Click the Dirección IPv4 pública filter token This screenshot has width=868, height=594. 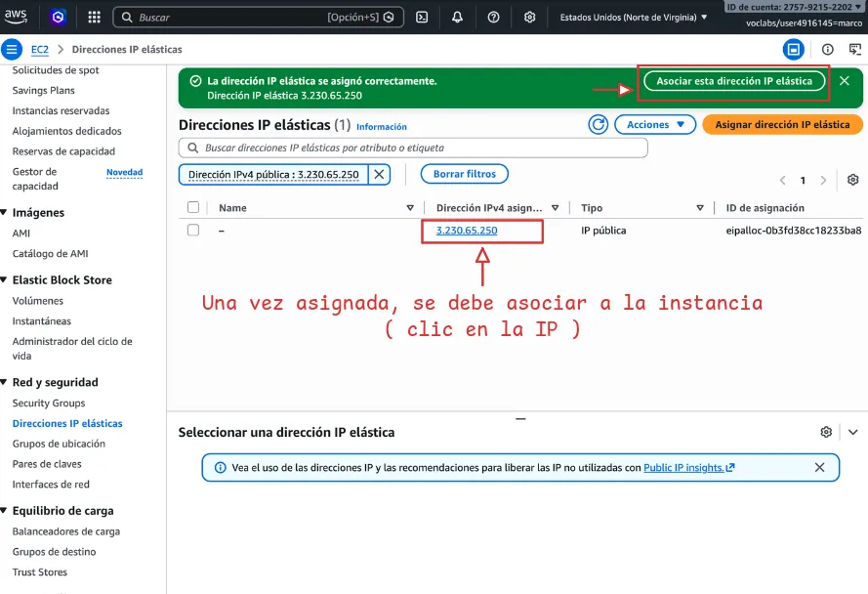(x=273, y=175)
